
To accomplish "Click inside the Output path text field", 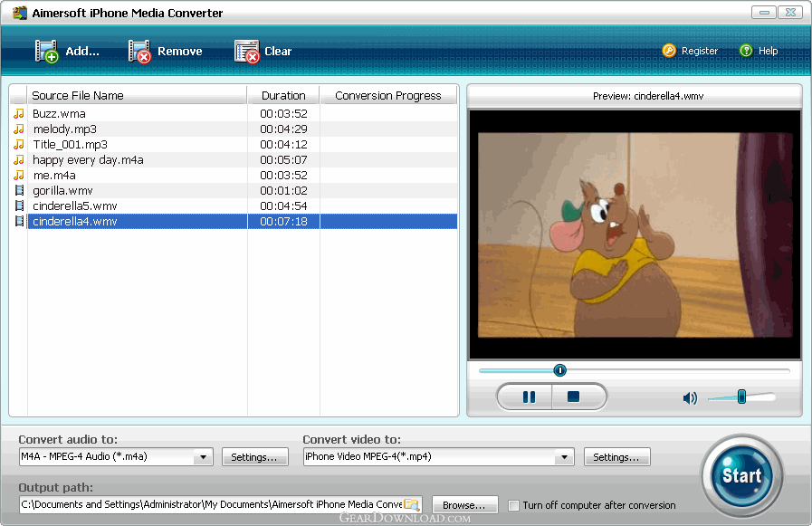I will pos(212,504).
